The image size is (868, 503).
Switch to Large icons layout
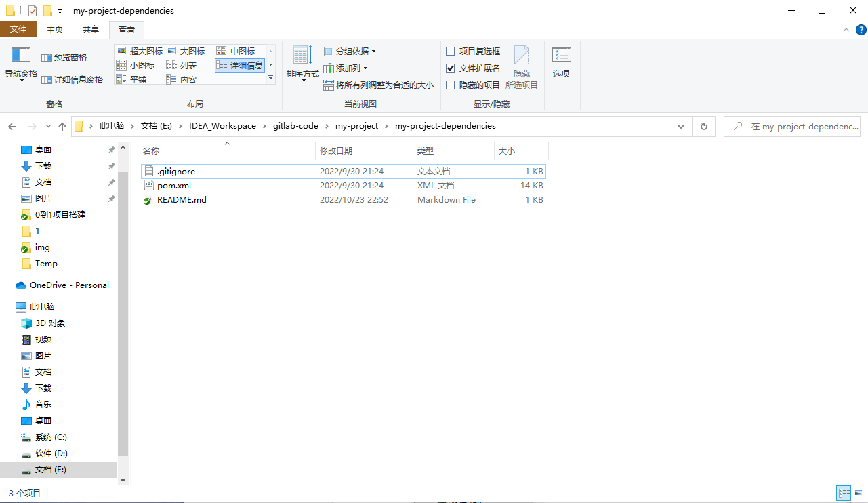pos(186,51)
